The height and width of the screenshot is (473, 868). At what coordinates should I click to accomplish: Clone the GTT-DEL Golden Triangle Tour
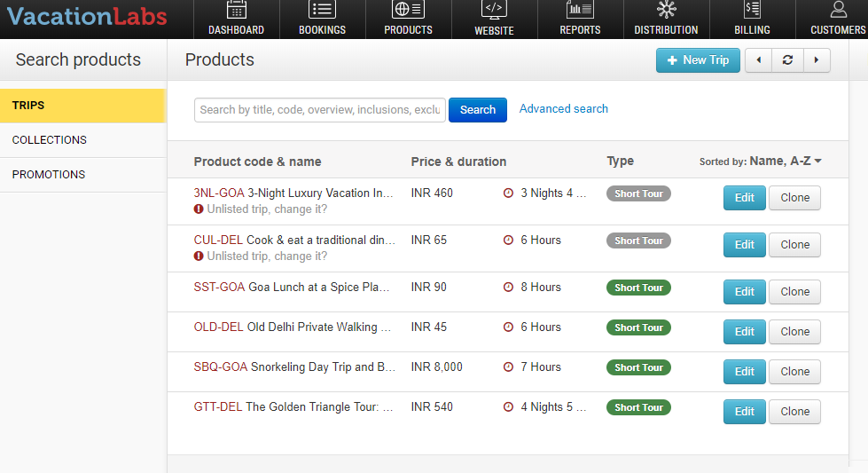tap(794, 412)
